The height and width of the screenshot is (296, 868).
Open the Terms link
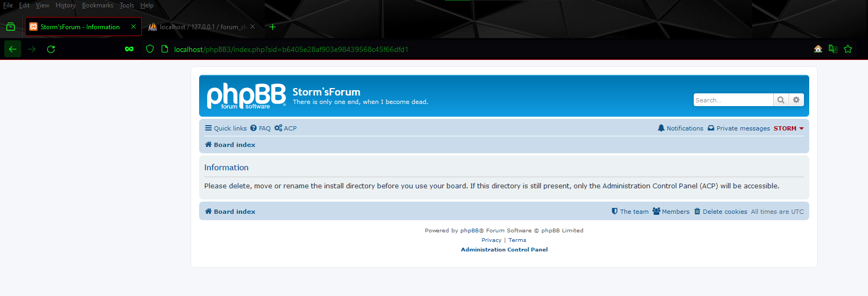pos(517,240)
